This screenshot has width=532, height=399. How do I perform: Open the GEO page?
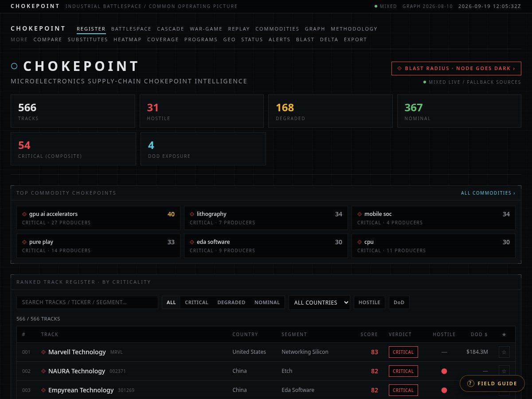point(229,39)
